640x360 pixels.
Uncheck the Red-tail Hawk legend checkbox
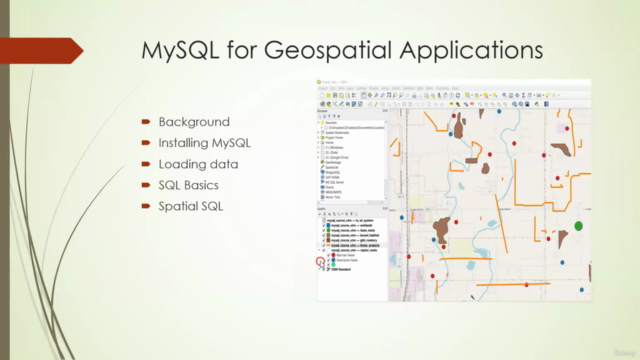click(329, 255)
